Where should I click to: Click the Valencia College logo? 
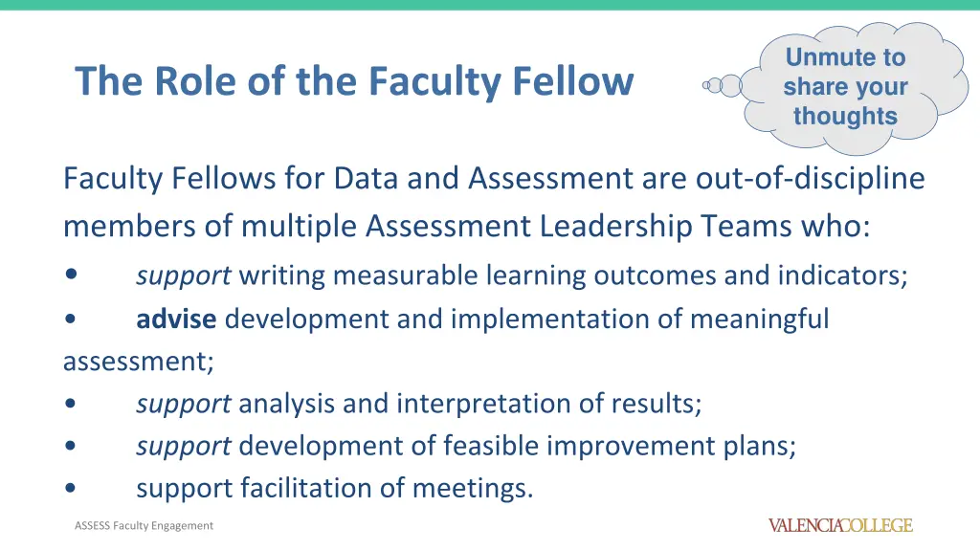840,525
